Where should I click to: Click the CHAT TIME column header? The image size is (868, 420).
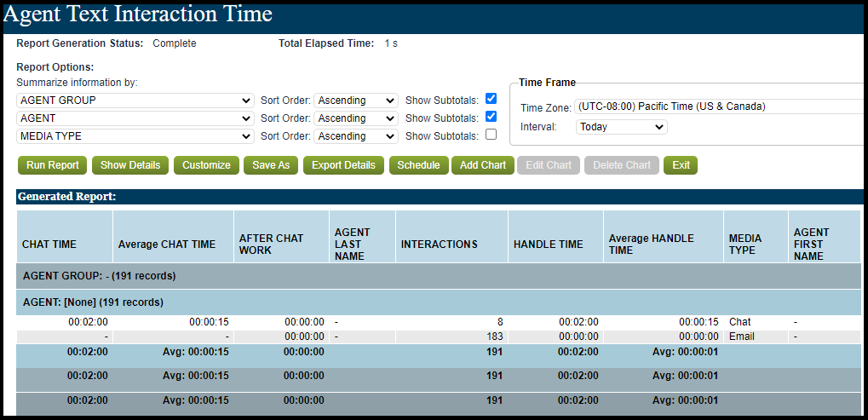[x=65, y=236]
